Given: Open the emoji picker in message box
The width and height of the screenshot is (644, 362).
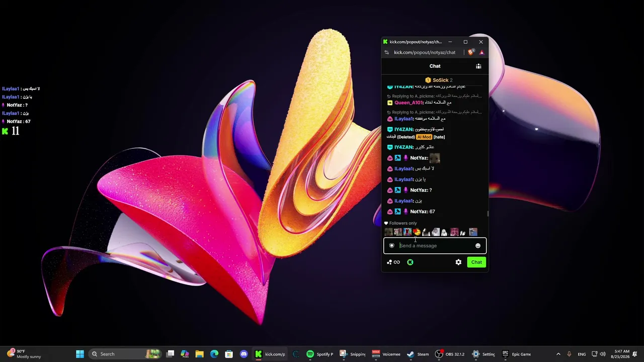Looking at the screenshot, I should pos(478,246).
